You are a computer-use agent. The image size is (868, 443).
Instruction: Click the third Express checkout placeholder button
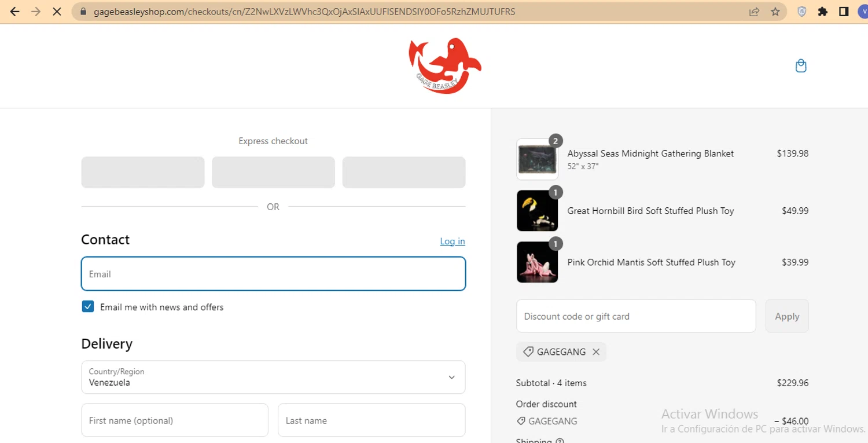pos(404,173)
